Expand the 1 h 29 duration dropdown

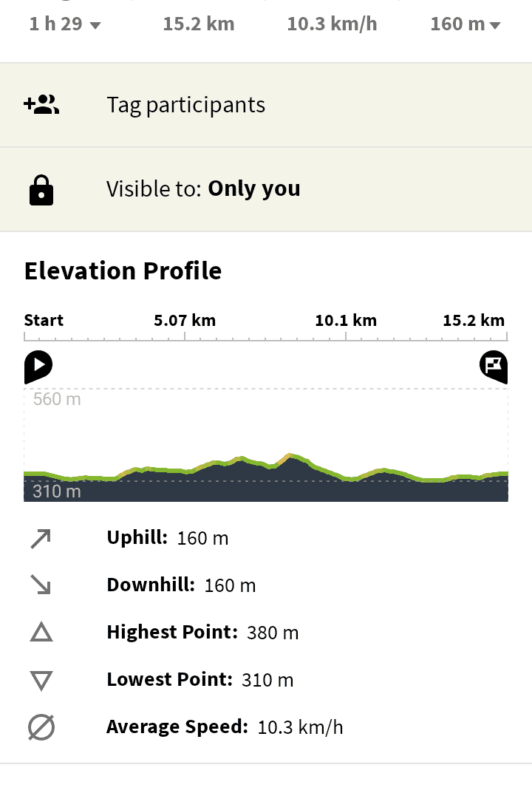point(65,24)
